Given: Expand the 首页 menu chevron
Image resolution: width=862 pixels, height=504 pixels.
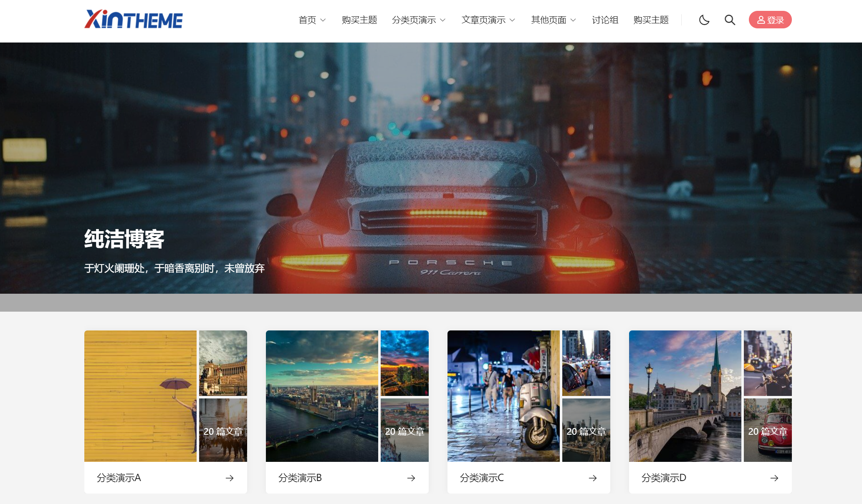Looking at the screenshot, I should pos(323,20).
